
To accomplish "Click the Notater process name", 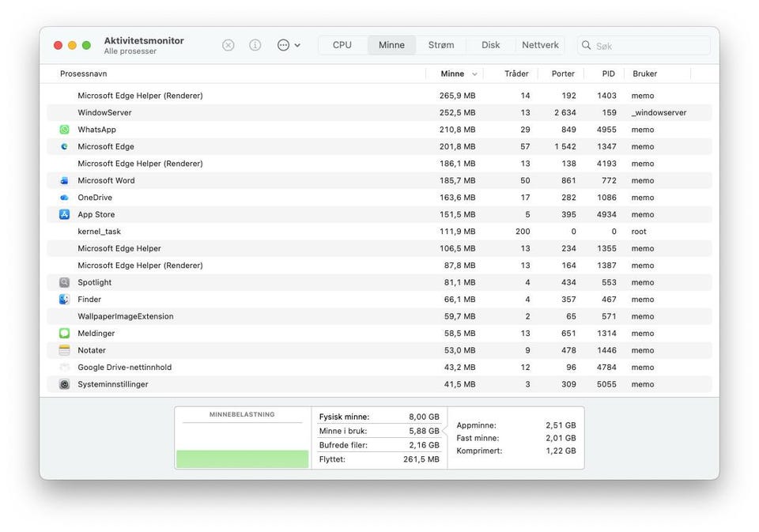I will 92,350.
